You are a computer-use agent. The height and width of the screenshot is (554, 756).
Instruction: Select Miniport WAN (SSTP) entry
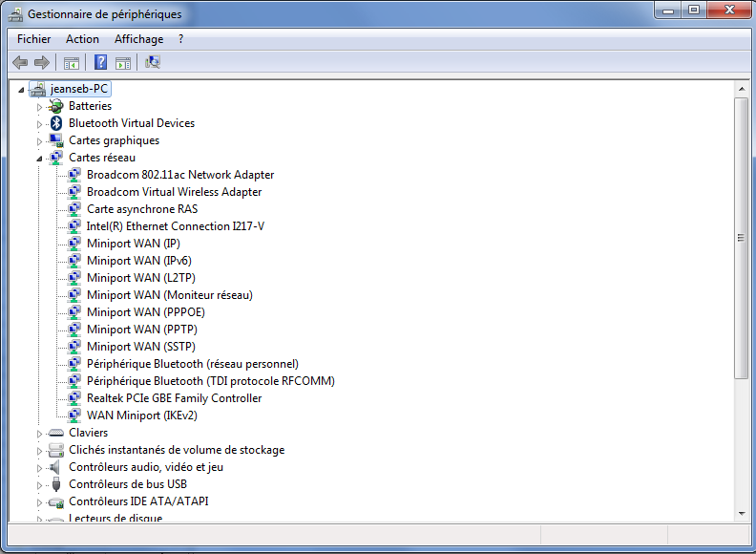(x=140, y=347)
